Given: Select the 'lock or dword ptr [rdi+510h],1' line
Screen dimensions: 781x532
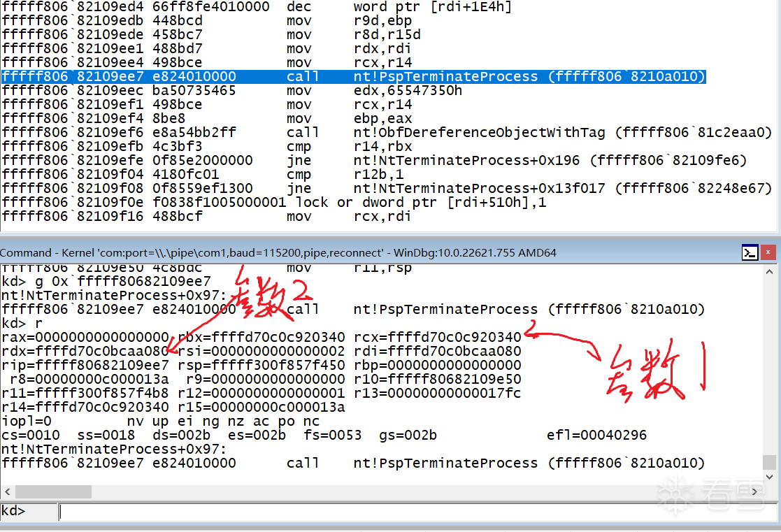Looking at the screenshot, I should click(x=274, y=202).
